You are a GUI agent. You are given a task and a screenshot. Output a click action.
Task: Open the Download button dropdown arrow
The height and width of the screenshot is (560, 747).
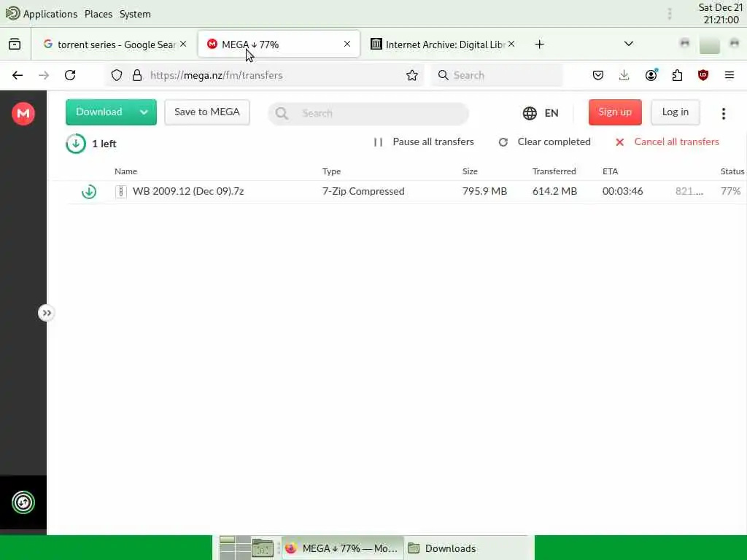point(144,112)
